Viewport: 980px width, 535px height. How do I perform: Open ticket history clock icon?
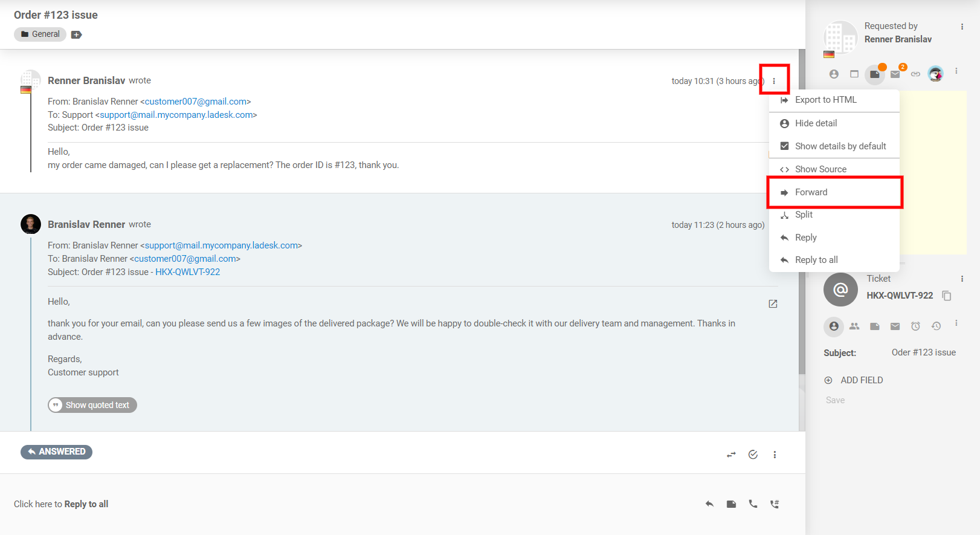(936, 326)
